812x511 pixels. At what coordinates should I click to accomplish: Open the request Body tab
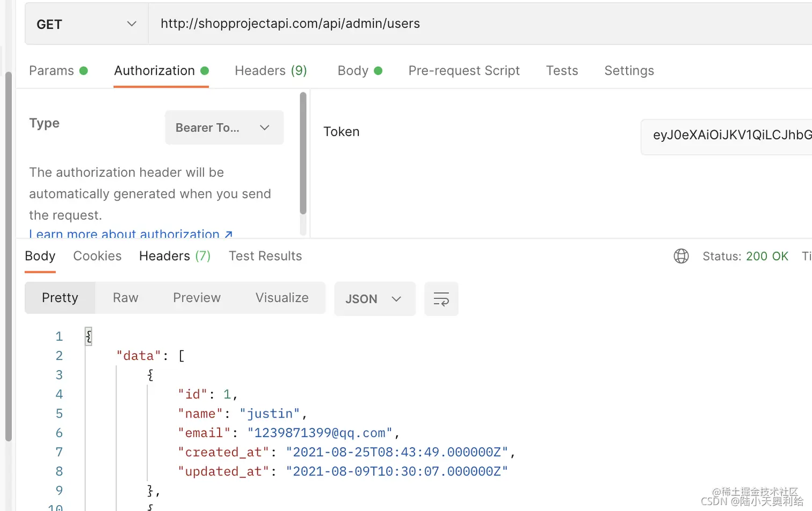click(x=360, y=71)
